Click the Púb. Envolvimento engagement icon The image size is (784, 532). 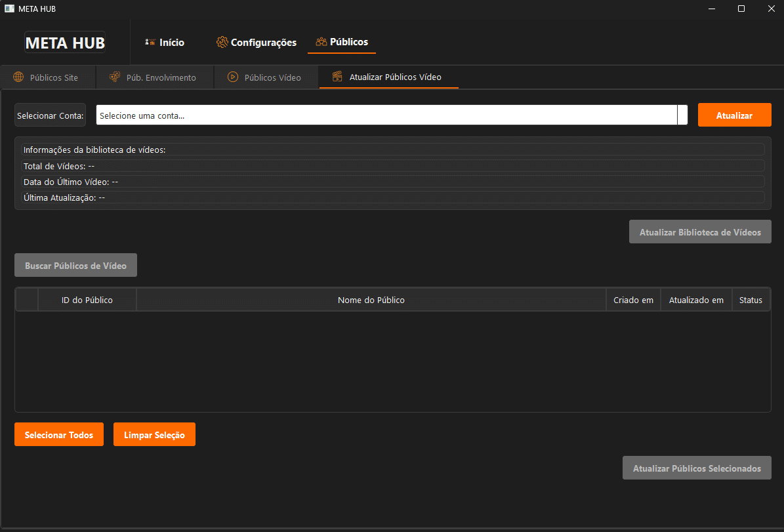[x=115, y=77]
